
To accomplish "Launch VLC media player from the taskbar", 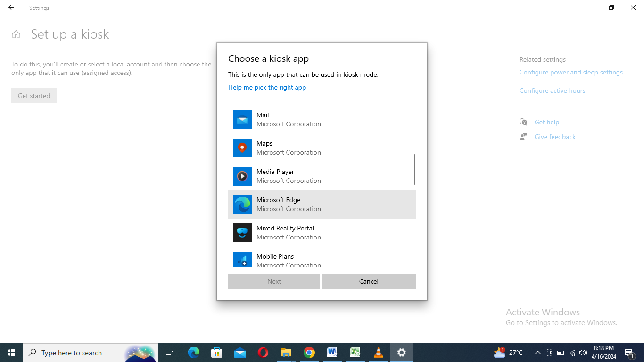I will pos(378,352).
